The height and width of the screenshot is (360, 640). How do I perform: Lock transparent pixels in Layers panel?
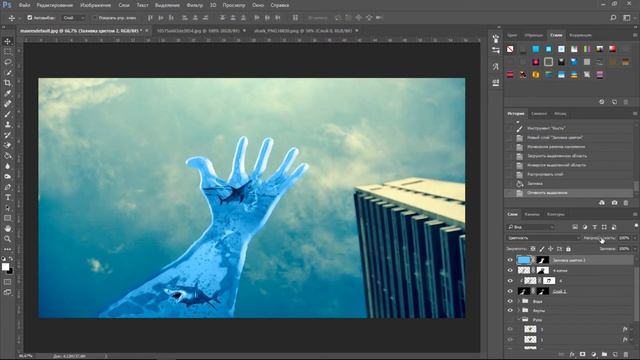pos(533,249)
